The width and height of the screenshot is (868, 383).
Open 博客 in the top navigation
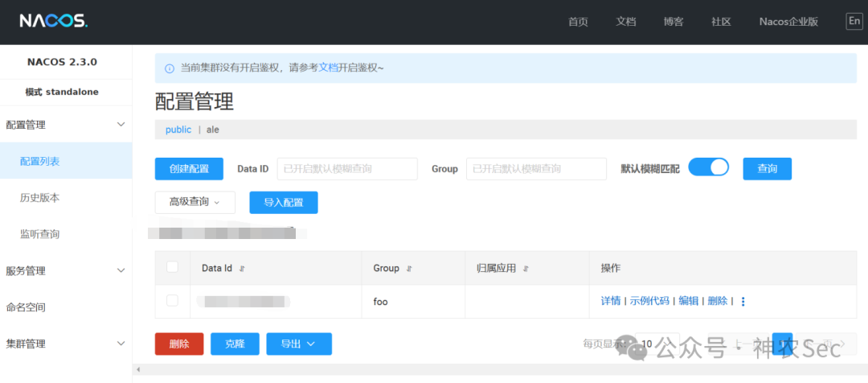tap(674, 22)
